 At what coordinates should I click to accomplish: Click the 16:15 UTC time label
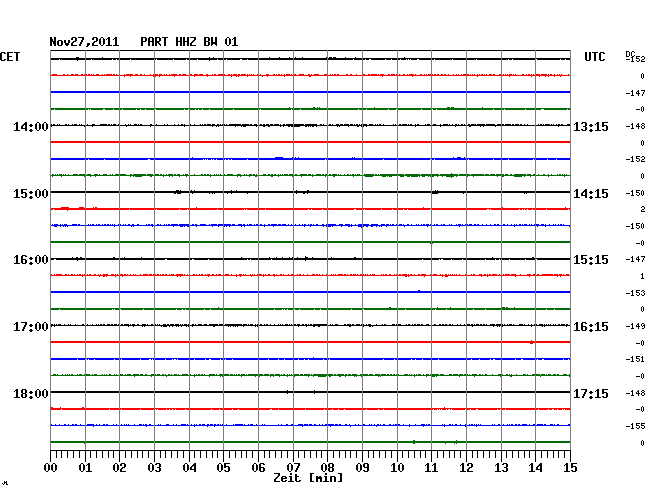click(x=590, y=327)
